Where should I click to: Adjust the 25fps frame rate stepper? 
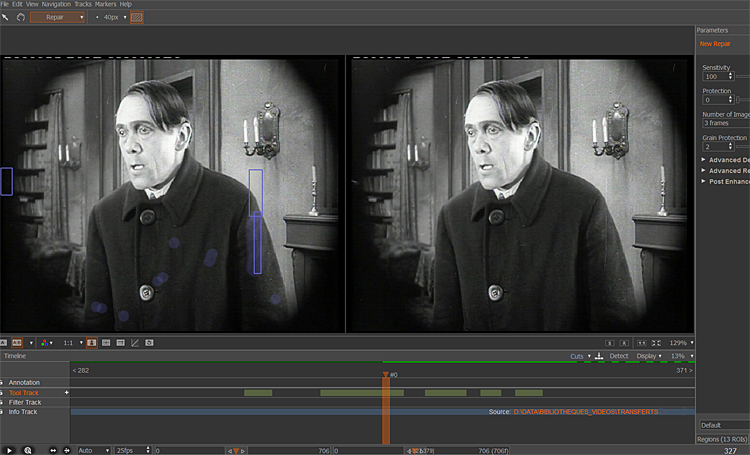(148, 450)
